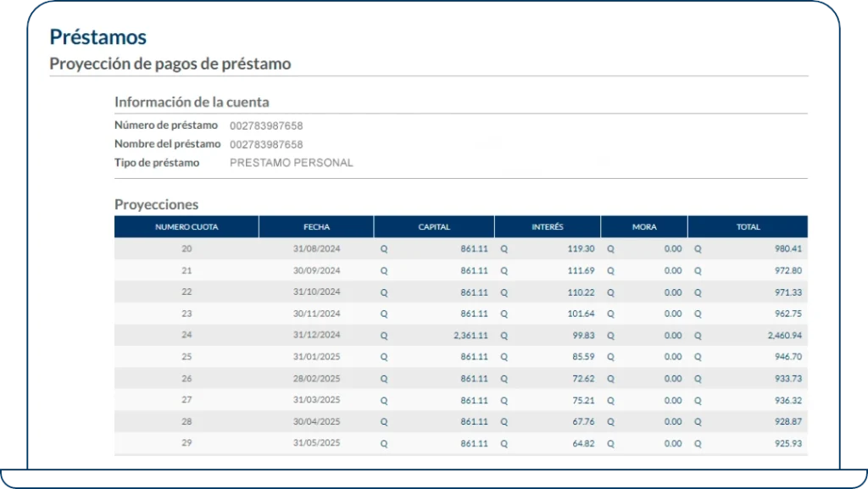Select the Nombre del préstamo field value
Image resolution: width=868 pixels, height=489 pixels.
coord(266,143)
